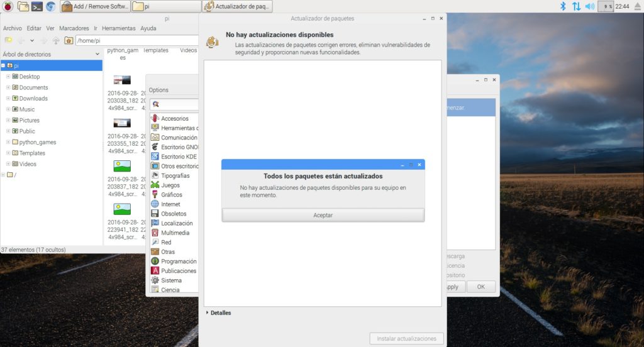Image resolution: width=644 pixels, height=347 pixels.
Task: Open the Editar menu in file manager
Action: (x=34, y=28)
